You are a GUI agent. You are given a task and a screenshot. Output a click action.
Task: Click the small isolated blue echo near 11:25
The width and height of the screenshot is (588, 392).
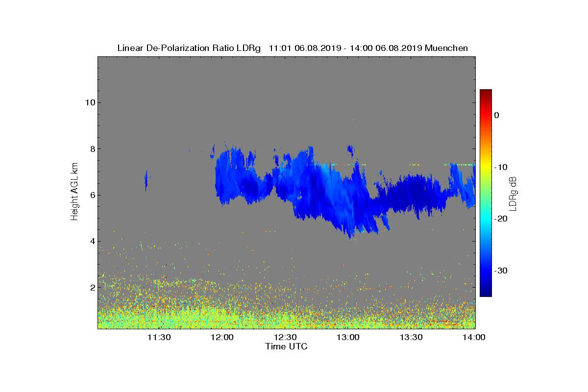point(146,181)
